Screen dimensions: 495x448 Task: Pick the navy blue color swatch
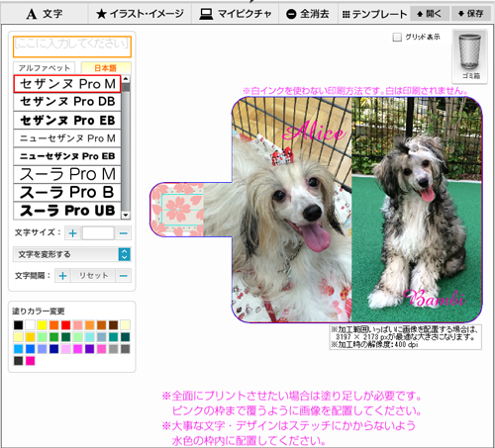pyautogui.click(x=54, y=349)
